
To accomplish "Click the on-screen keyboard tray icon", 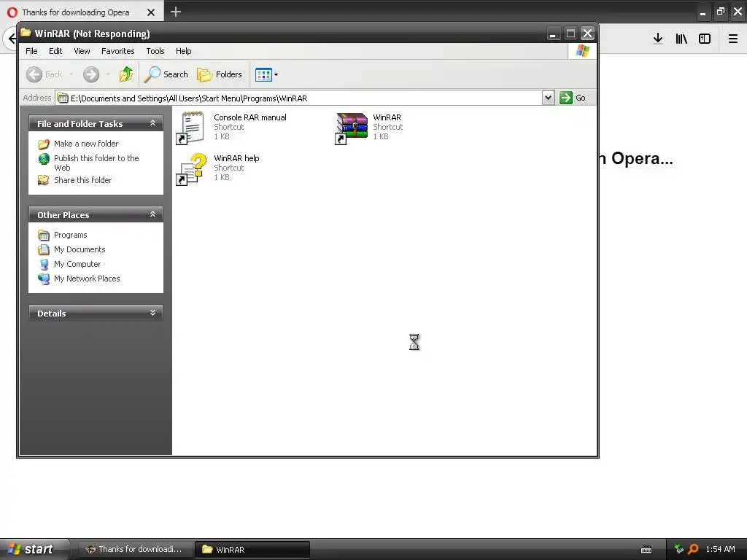I will pos(646,550).
